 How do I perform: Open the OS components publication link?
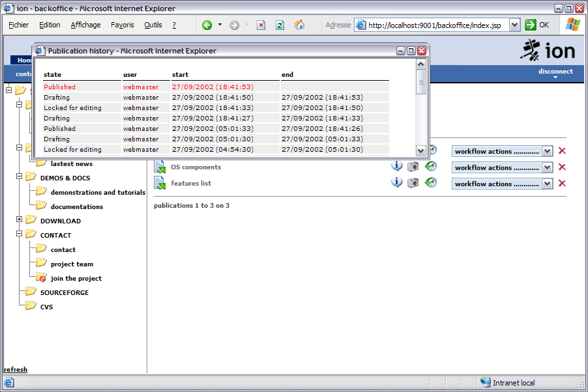point(196,167)
